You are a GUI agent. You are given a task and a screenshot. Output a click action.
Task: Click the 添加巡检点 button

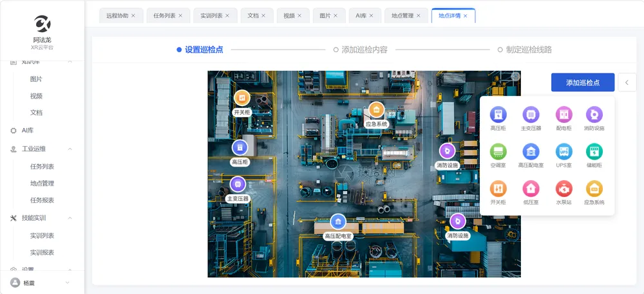pos(582,82)
